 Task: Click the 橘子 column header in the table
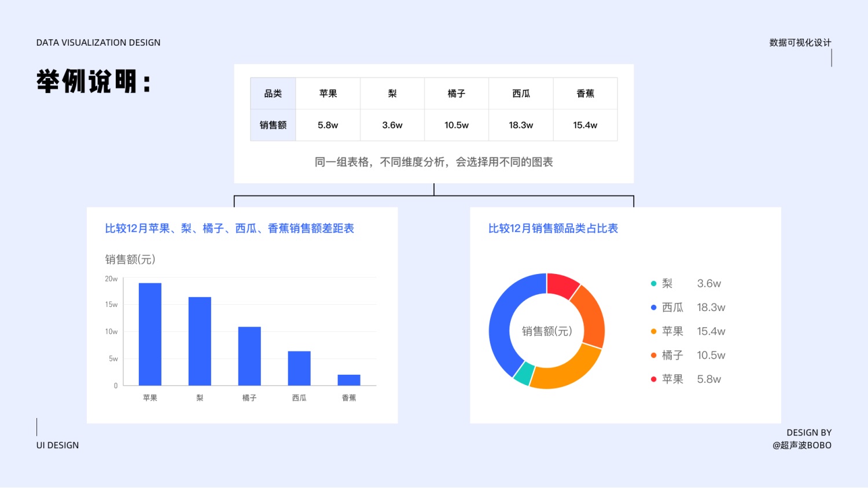(x=457, y=94)
